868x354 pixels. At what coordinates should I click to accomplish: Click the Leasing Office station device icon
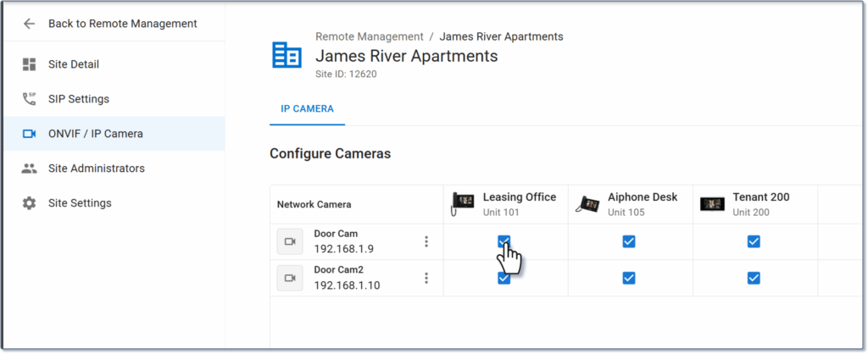[463, 204]
